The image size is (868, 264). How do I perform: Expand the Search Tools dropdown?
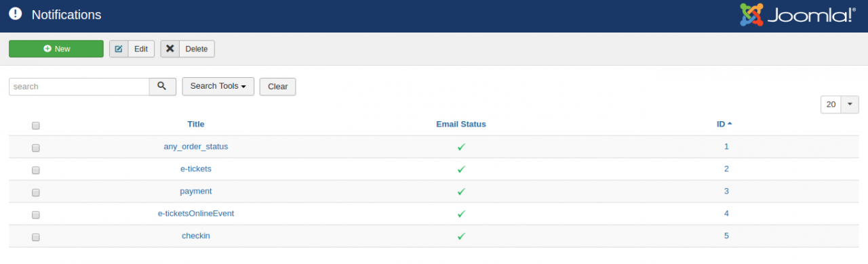click(x=218, y=87)
